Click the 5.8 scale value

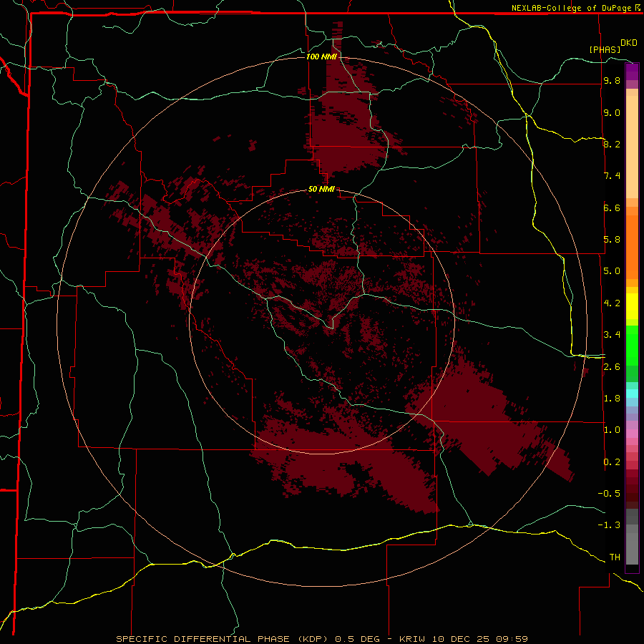(x=612, y=240)
